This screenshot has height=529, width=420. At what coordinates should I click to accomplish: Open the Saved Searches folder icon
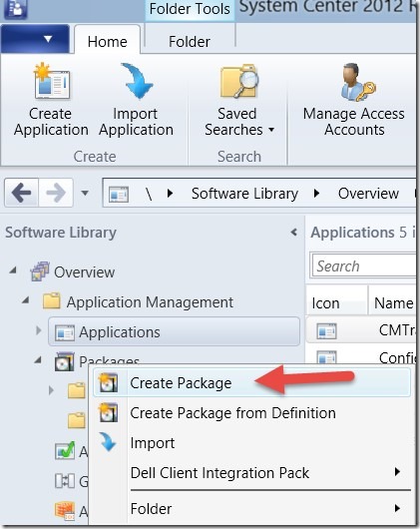[239, 81]
